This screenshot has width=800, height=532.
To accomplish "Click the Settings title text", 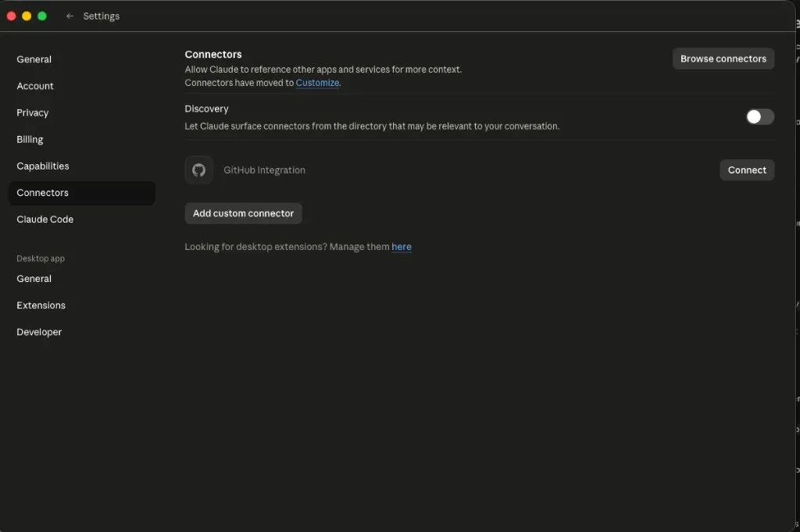I will (102, 16).
